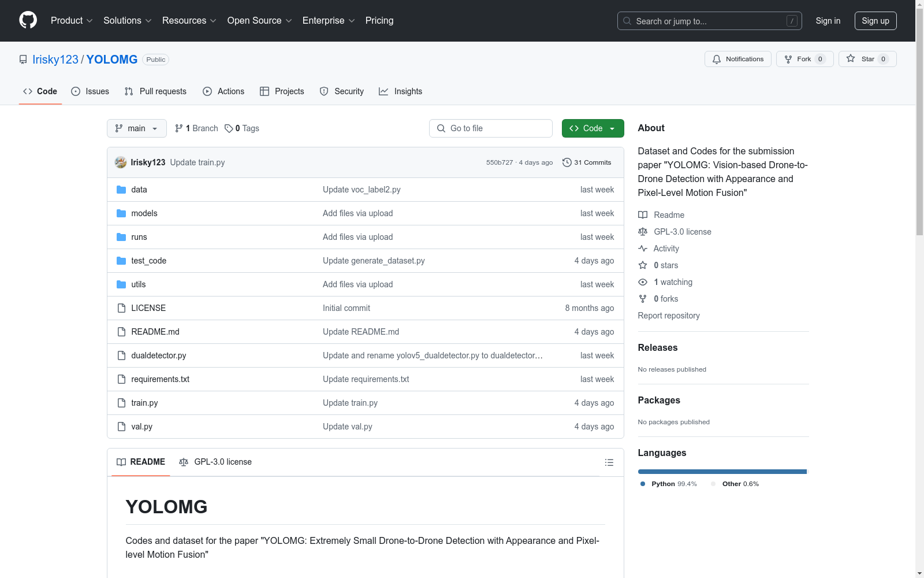Screen dimensions: 924x578
Task: Expand the Resources menu
Action: (189, 20)
